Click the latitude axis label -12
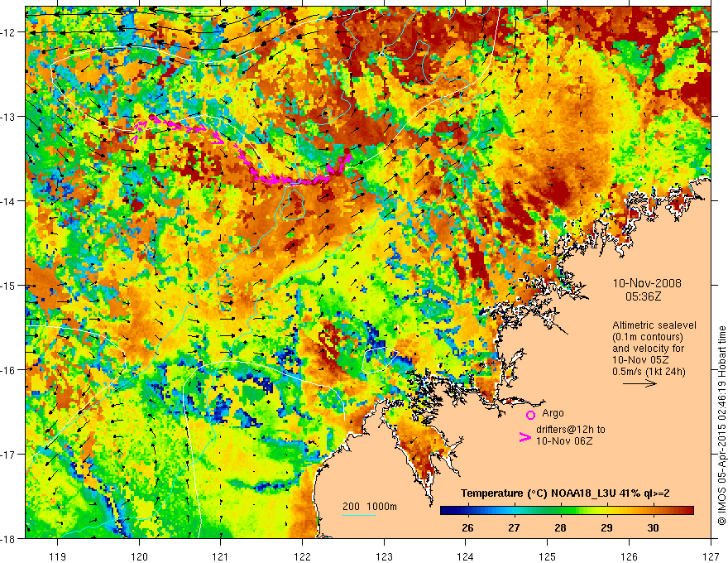728x563 pixels. click(x=9, y=32)
